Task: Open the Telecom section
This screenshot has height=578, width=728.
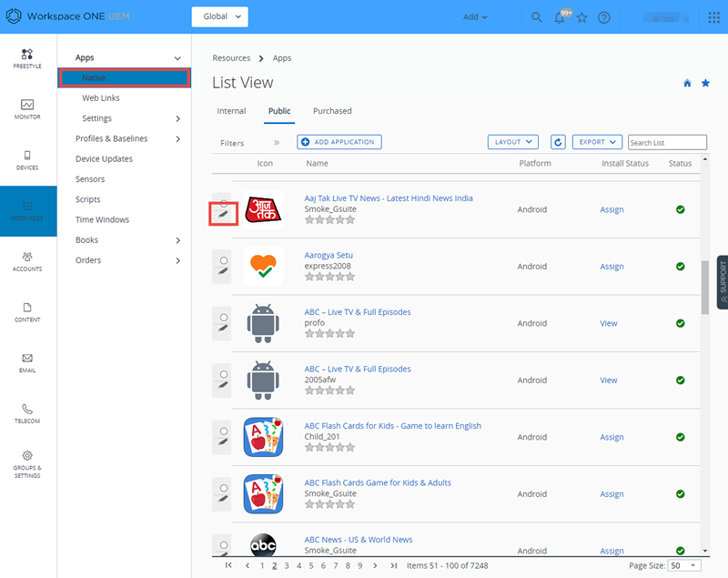Action: click(x=27, y=413)
